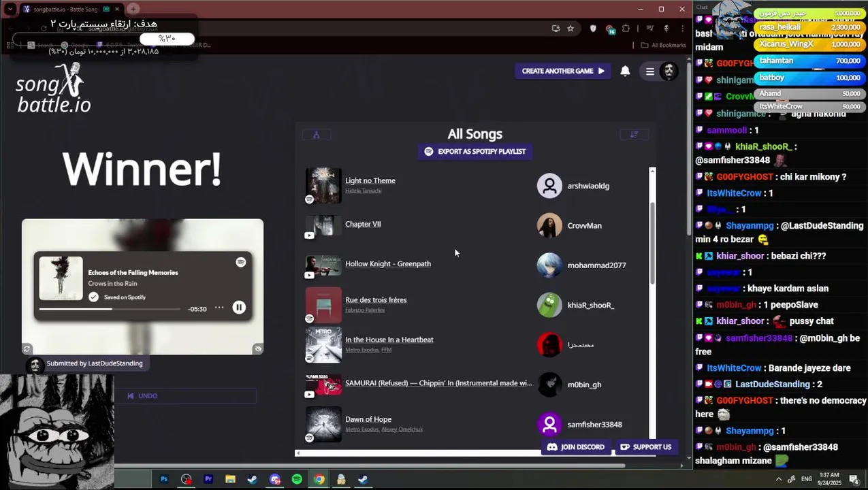
Task: Open File Explorer from the taskbar
Action: 230,479
